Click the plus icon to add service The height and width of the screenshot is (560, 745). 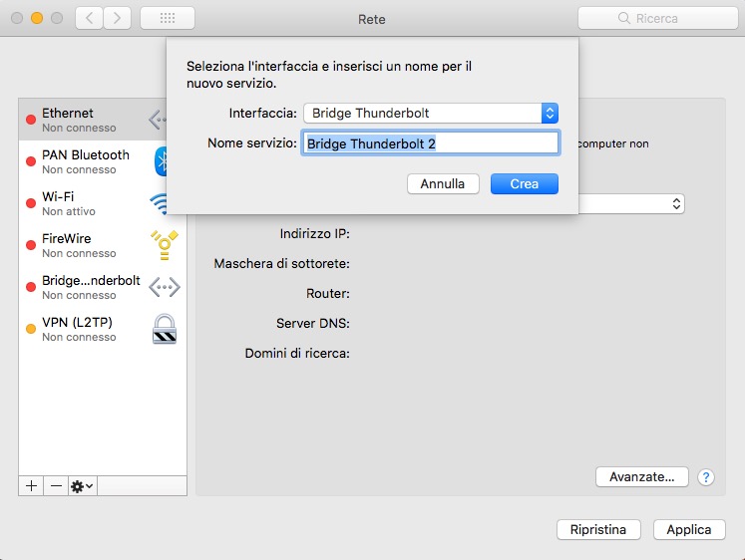31,485
